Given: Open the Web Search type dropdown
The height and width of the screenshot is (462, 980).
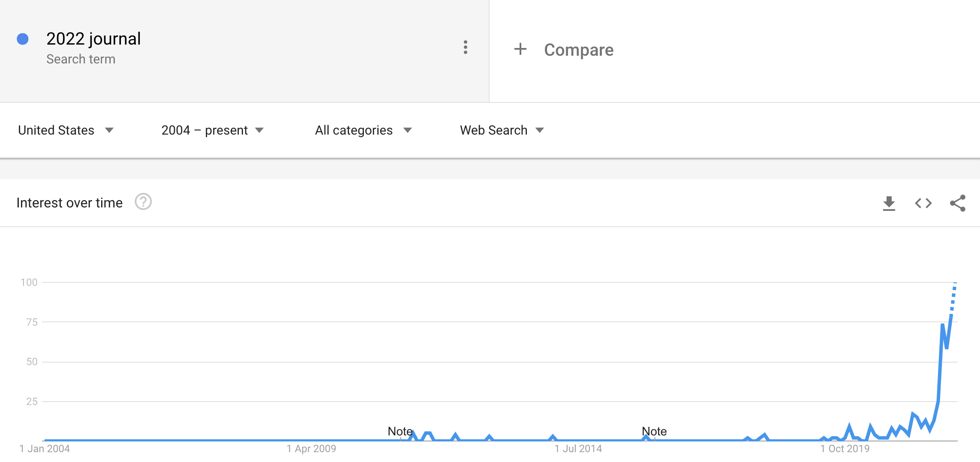Looking at the screenshot, I should (502, 130).
